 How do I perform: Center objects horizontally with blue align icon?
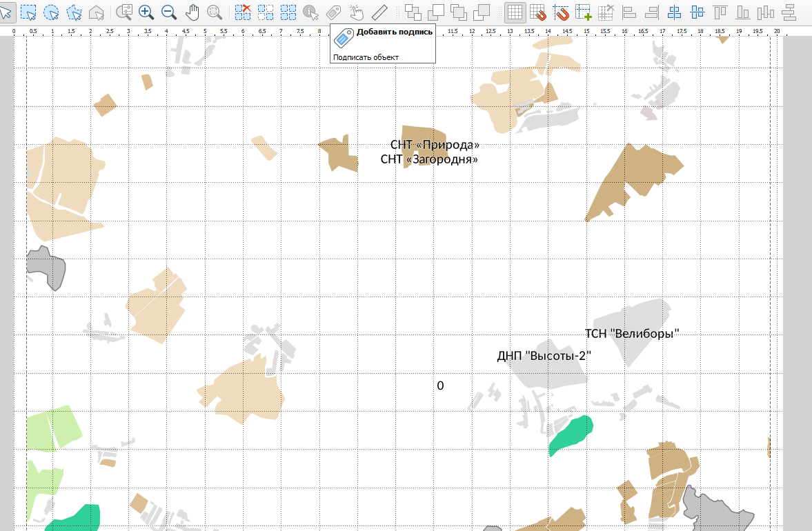[x=675, y=12]
